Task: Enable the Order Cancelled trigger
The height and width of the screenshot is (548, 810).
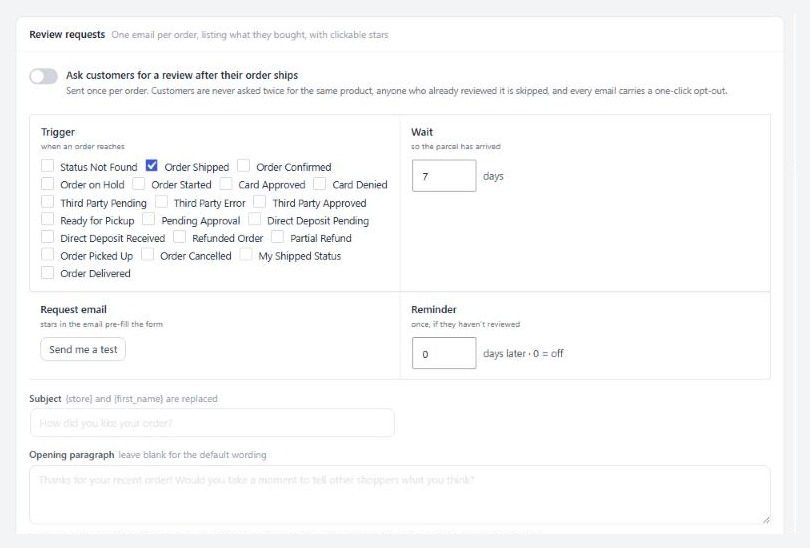Action: click(x=147, y=254)
